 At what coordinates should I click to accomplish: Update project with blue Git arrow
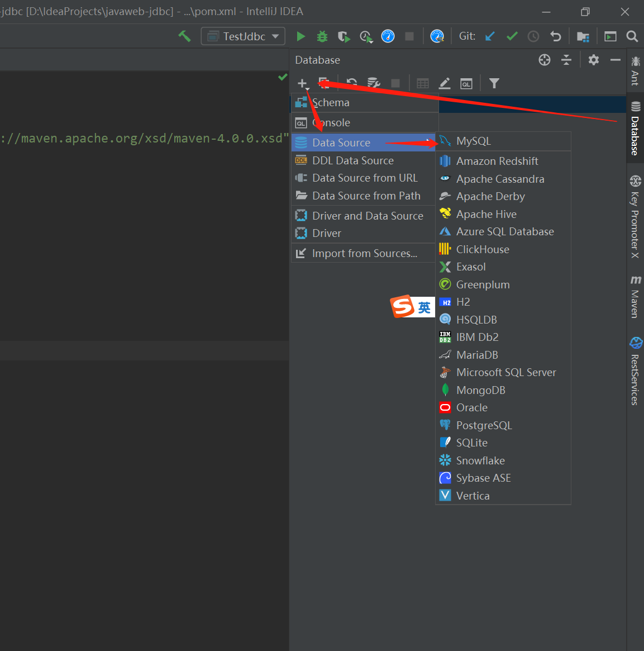490,36
